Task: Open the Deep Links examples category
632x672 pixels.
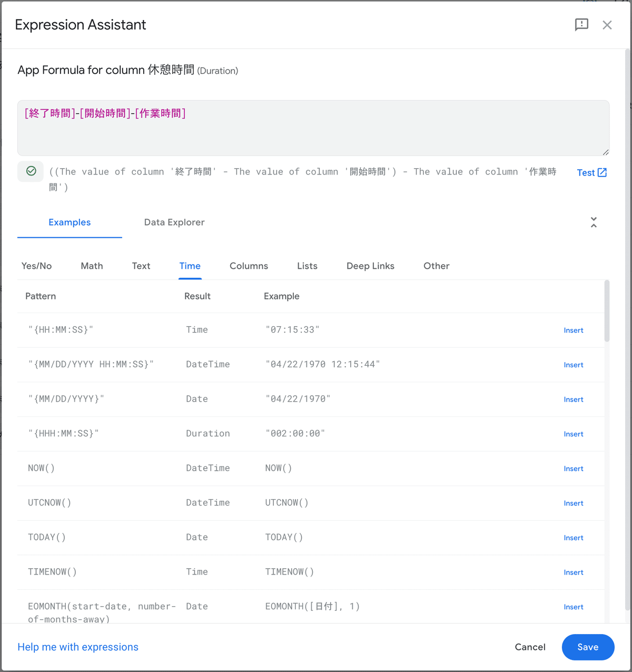Action: 370,266
